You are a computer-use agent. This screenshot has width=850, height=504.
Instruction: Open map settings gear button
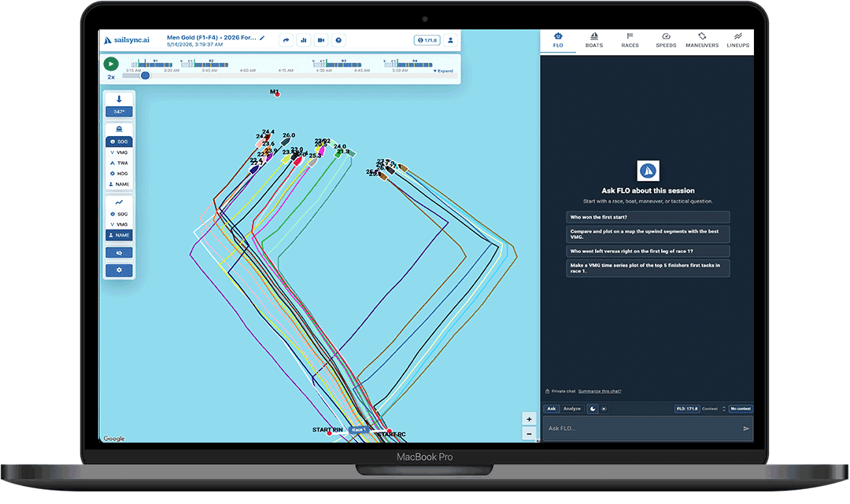tap(120, 270)
